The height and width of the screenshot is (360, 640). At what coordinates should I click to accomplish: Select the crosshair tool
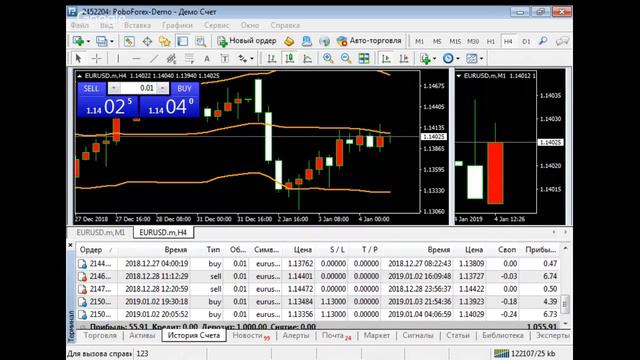click(x=96, y=58)
